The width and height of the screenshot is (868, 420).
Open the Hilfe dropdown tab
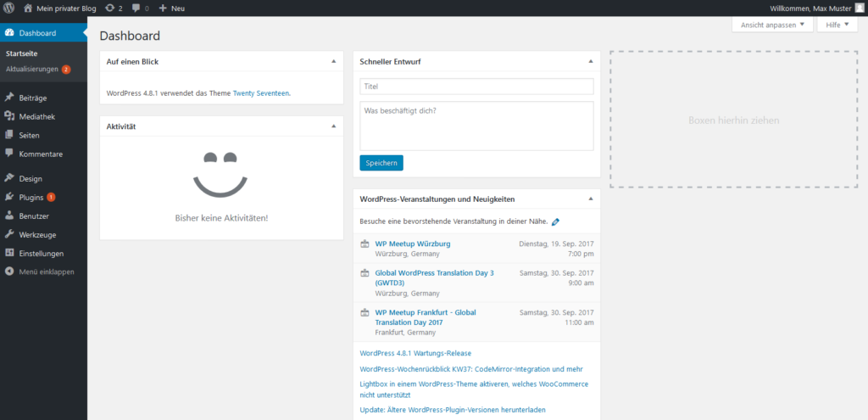coord(837,25)
